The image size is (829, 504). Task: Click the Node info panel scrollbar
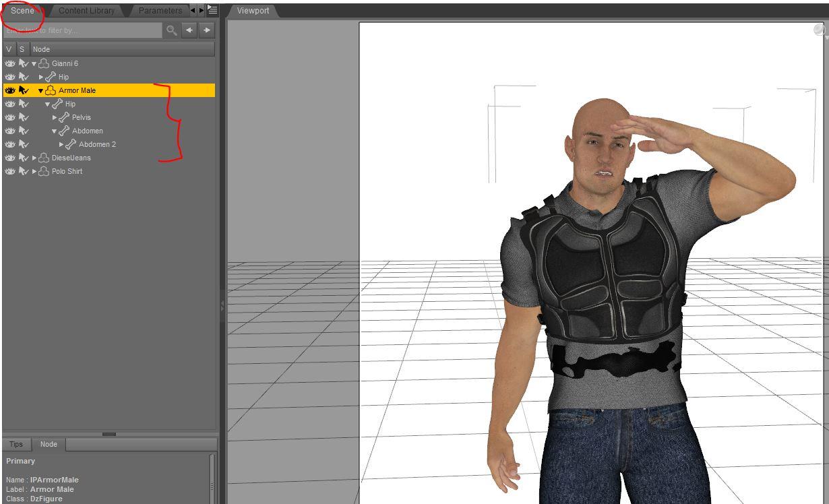coord(212,478)
